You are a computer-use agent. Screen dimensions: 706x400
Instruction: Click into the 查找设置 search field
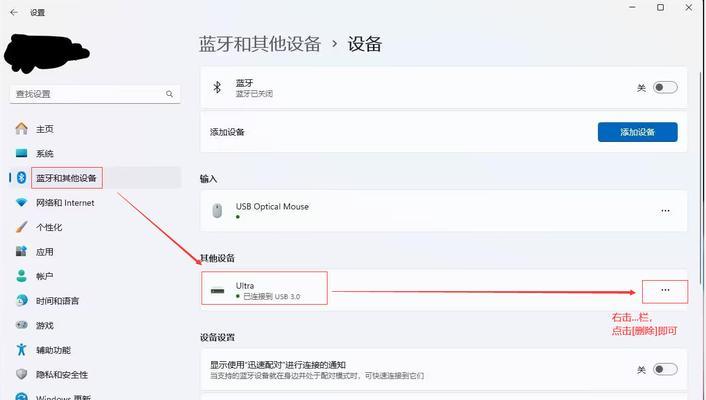[x=95, y=94]
